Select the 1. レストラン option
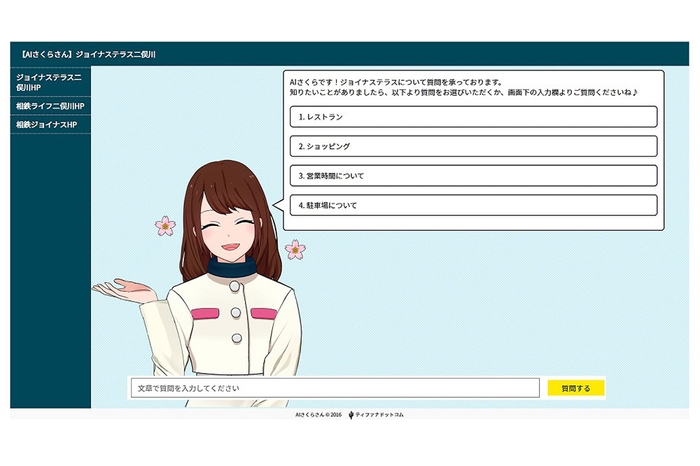The image size is (700, 466). [x=473, y=117]
